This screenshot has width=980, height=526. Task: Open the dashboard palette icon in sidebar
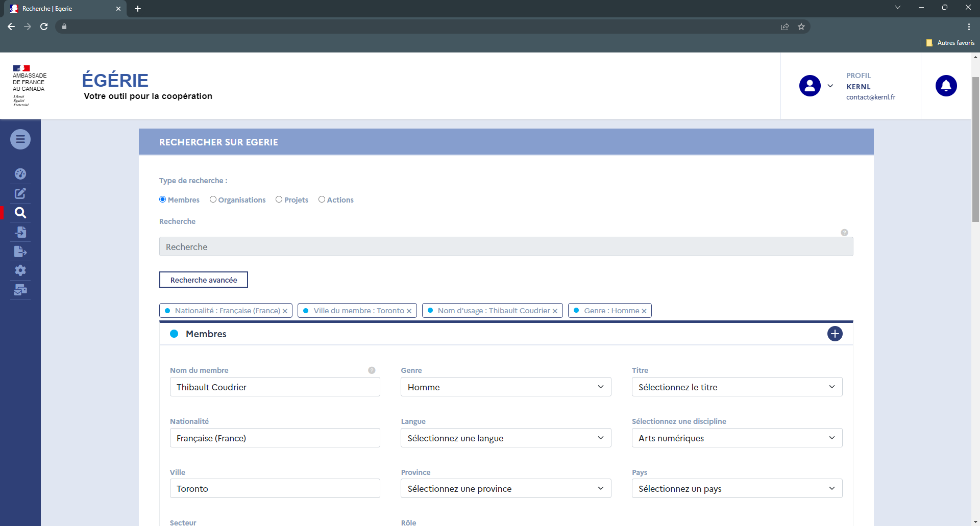[x=20, y=174]
